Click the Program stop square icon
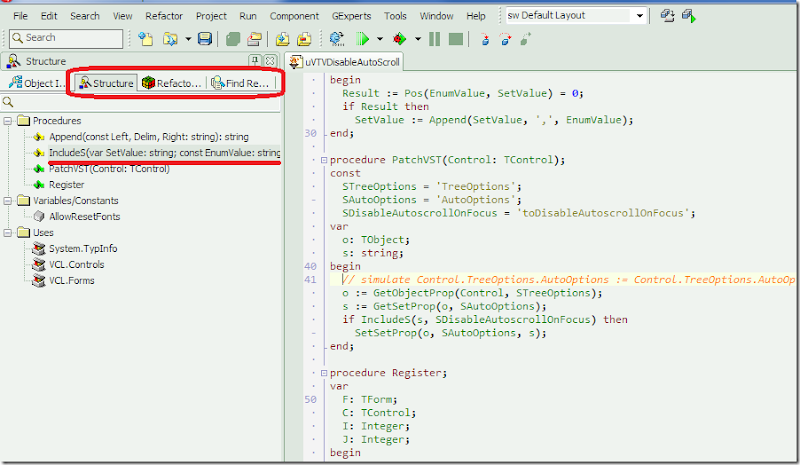The height and width of the screenshot is (465, 800). 455,39
